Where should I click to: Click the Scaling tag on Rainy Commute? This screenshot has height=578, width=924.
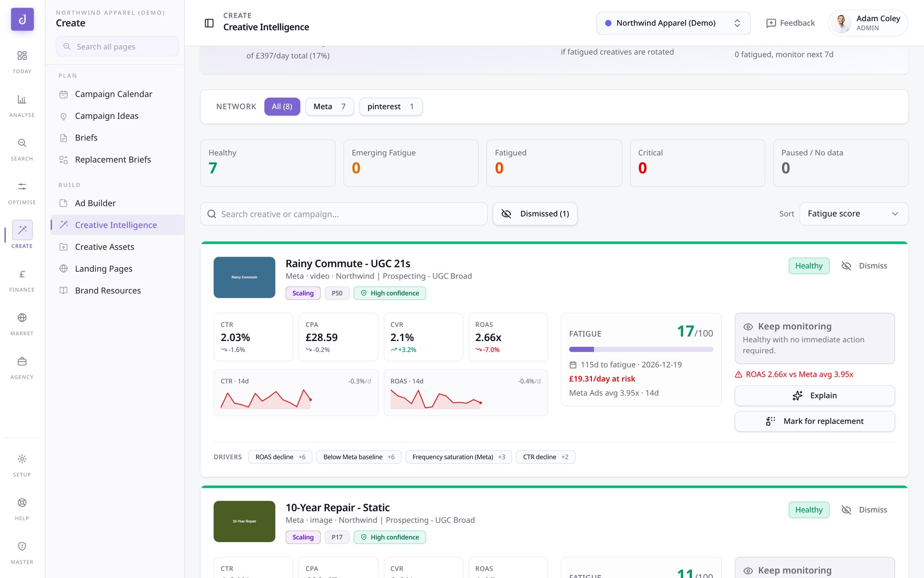tap(303, 293)
